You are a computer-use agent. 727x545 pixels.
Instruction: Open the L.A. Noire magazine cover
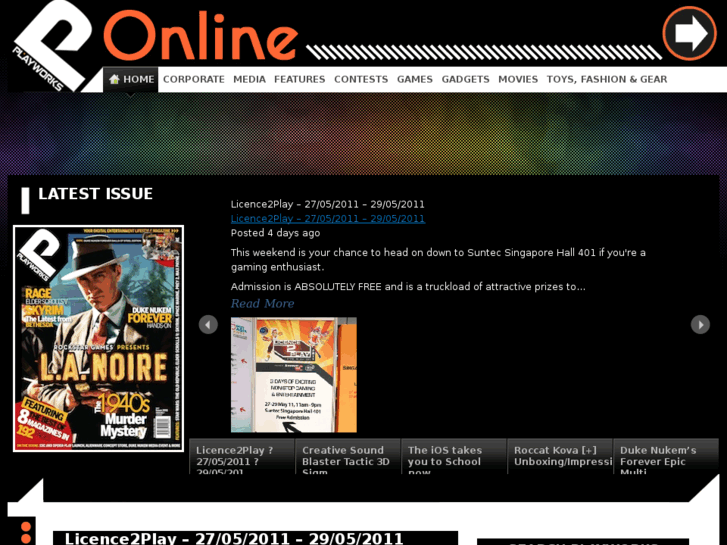(x=98, y=339)
